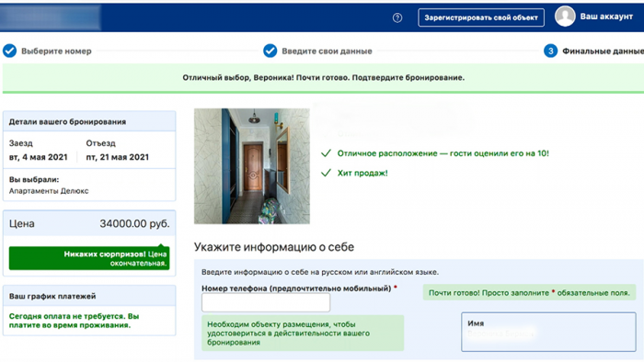Click check-out date пт, 21 мая 2021
This screenshot has height=362, width=644.
(x=118, y=157)
